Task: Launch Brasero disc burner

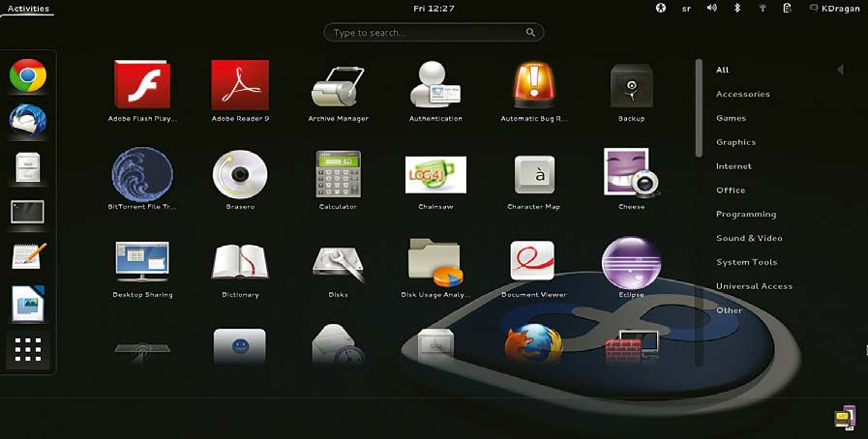Action: tap(240, 174)
